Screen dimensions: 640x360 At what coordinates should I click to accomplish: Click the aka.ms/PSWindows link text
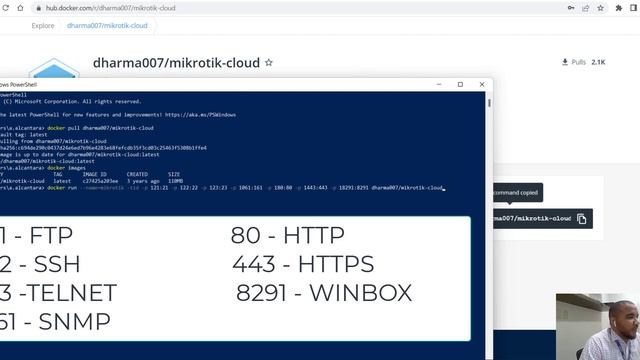200,115
